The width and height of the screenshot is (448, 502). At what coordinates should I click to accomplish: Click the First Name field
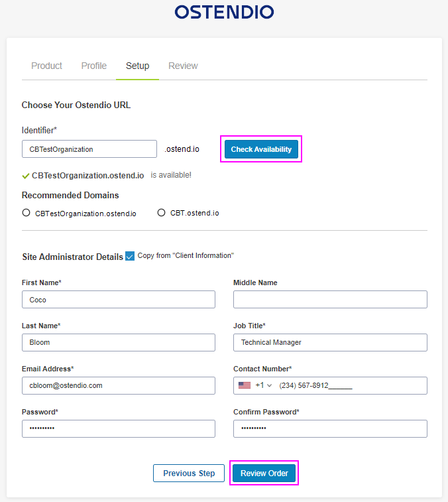pyautogui.click(x=119, y=299)
